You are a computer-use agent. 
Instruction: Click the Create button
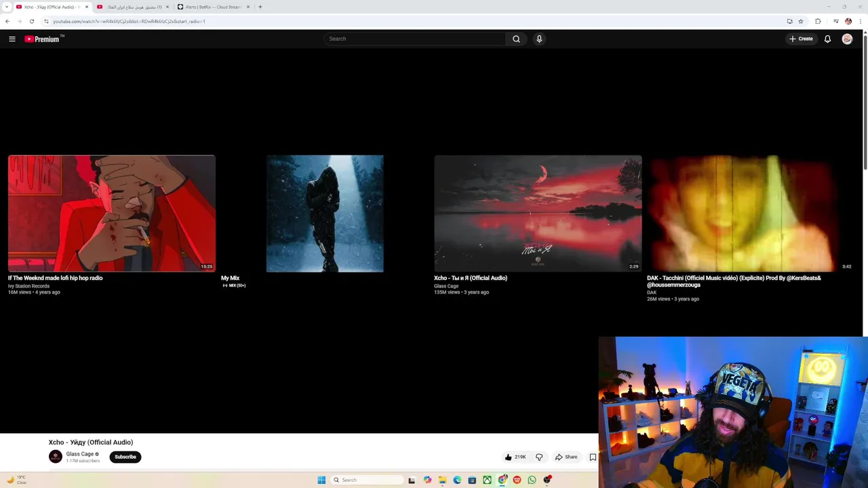801,39
